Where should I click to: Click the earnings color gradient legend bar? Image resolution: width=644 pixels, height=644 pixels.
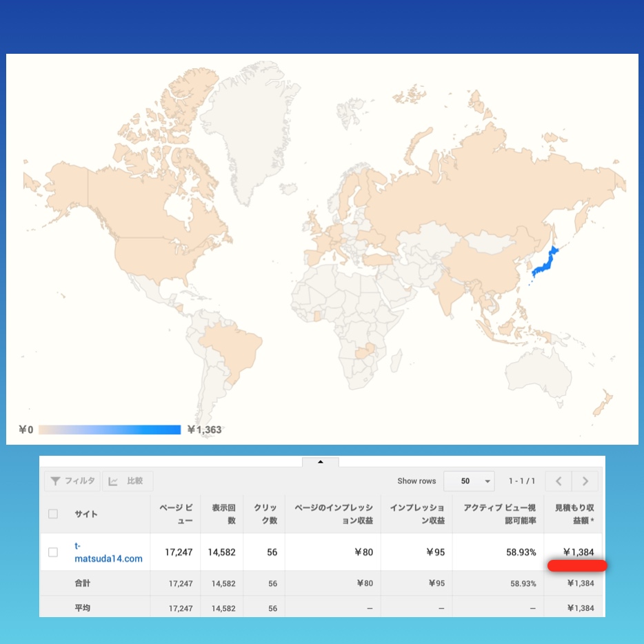click(109, 430)
